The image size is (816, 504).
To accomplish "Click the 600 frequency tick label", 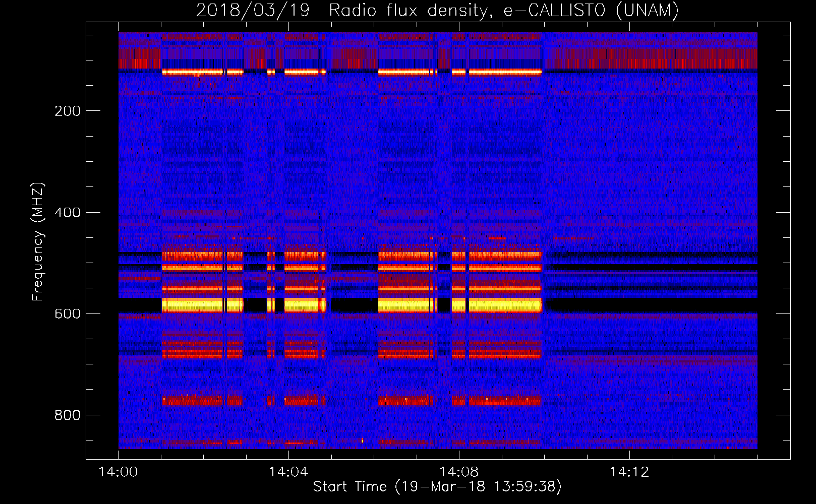I will [68, 314].
